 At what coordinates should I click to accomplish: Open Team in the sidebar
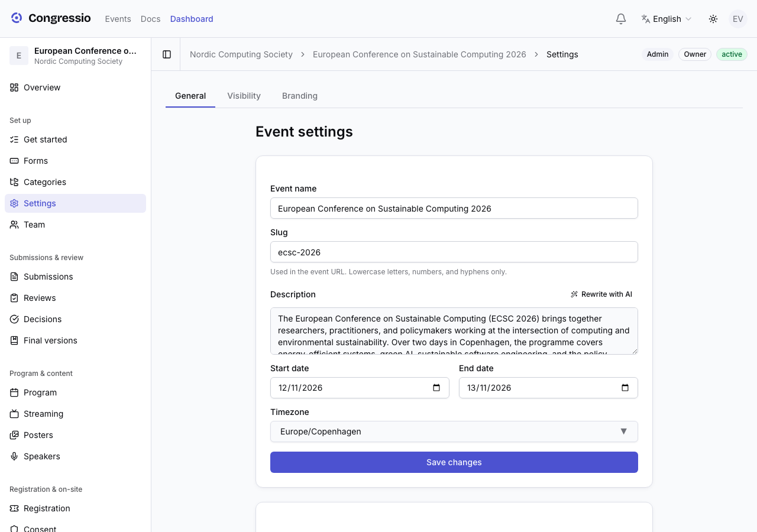[75, 225]
